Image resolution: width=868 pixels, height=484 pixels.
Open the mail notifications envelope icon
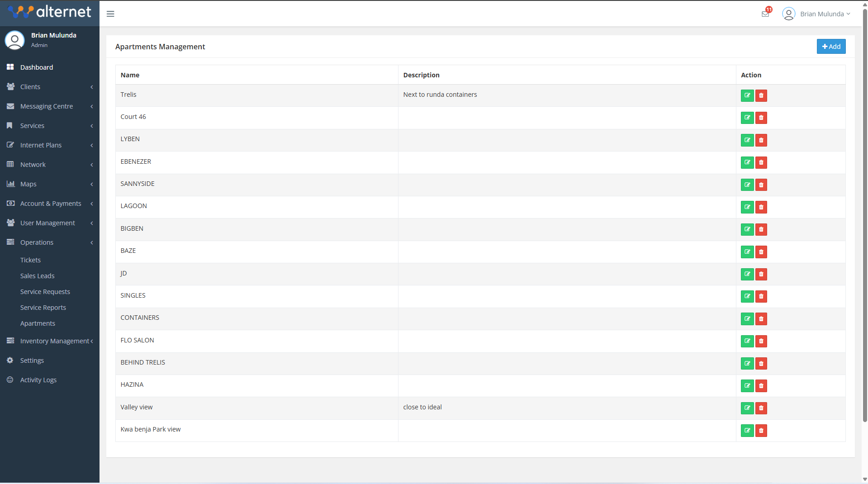[x=765, y=14]
